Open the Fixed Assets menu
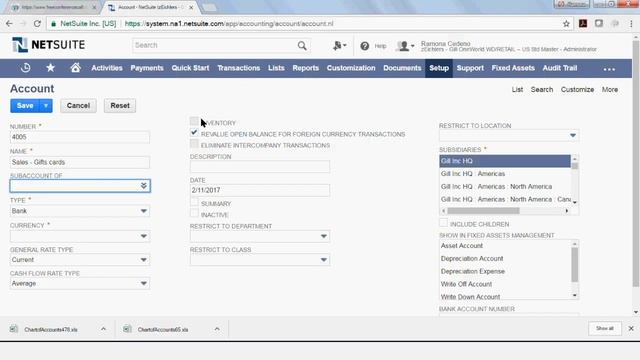This screenshot has width=640, height=360. click(x=513, y=68)
